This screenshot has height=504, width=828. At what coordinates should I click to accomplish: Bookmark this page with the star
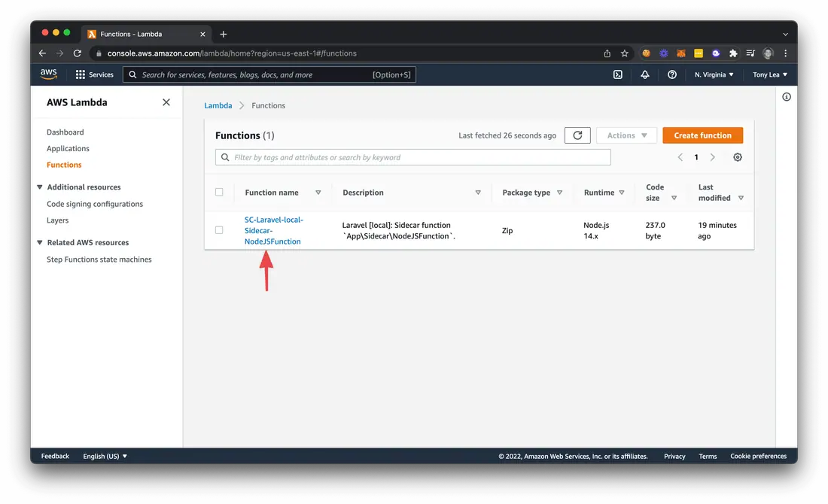(625, 53)
